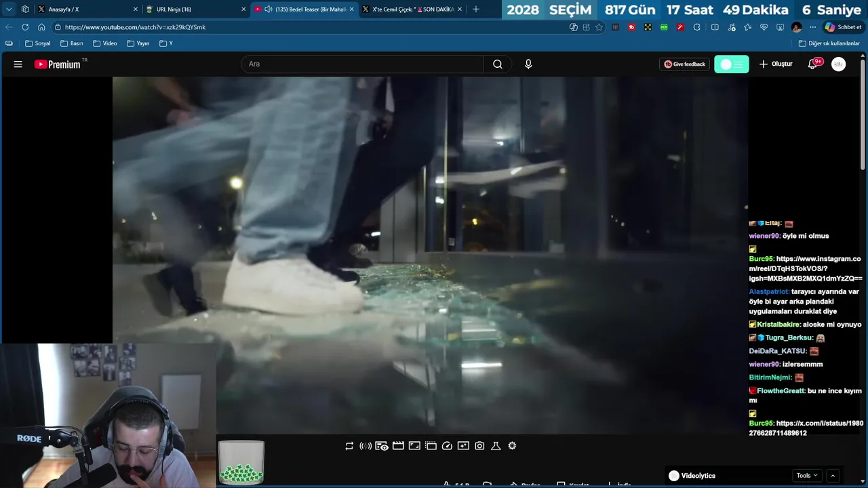Start voice search with microphone icon
868x488 pixels.
tap(528, 64)
